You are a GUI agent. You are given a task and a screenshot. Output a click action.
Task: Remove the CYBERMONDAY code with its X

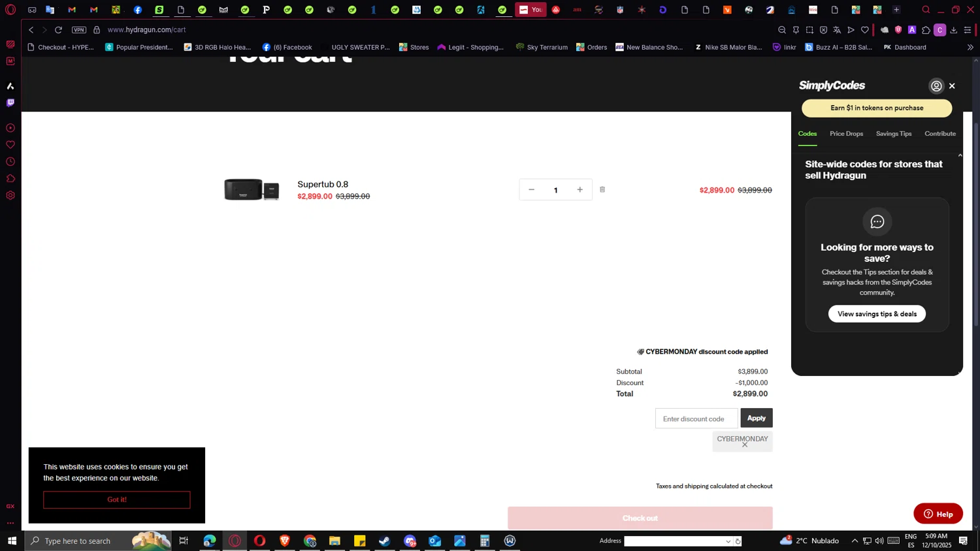(x=745, y=445)
